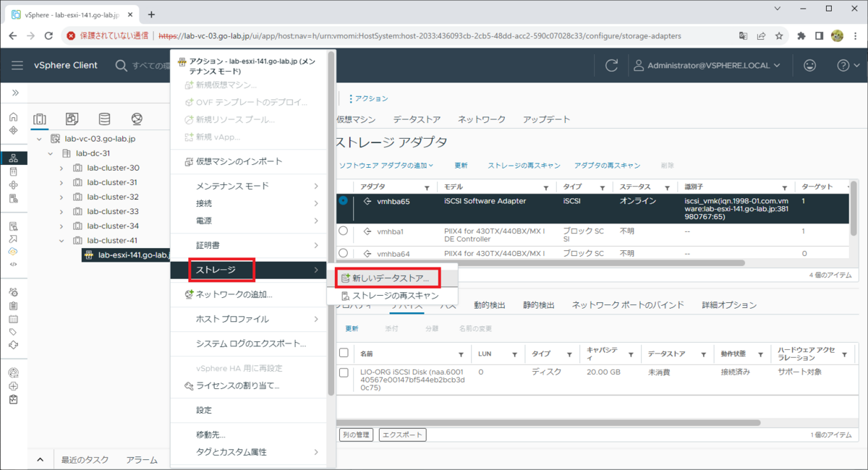
Task: Open the feedback smiley icon
Action: pos(809,65)
